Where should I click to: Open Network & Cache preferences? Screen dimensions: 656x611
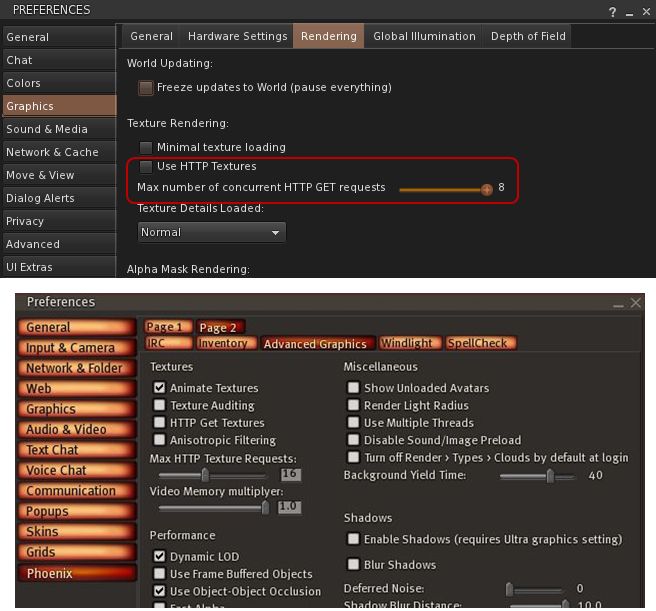pyautogui.click(x=52, y=152)
